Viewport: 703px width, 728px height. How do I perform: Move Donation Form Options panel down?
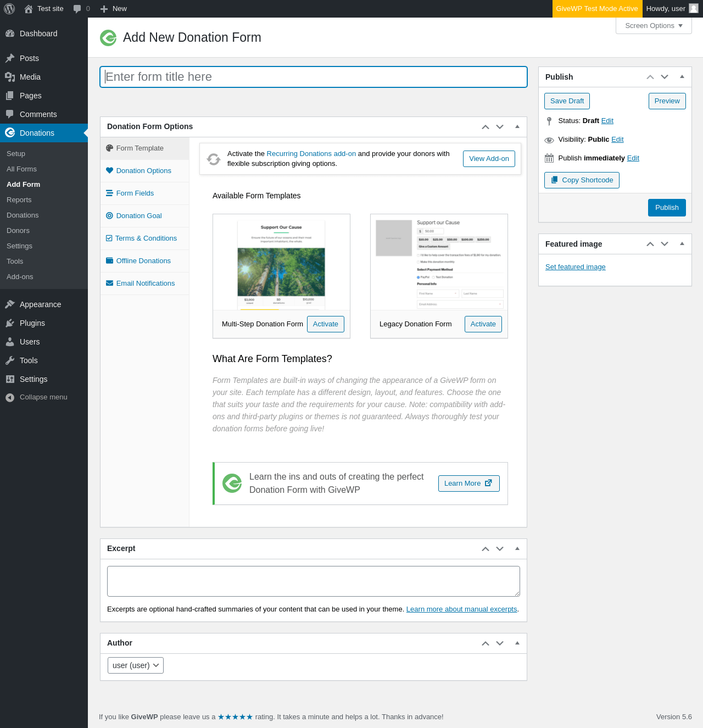tap(500, 127)
